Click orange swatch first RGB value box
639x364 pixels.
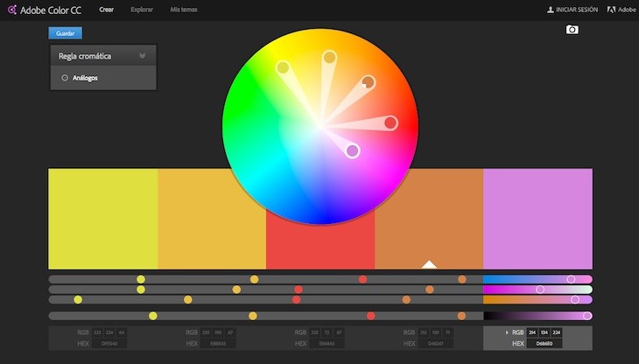pos(424,332)
